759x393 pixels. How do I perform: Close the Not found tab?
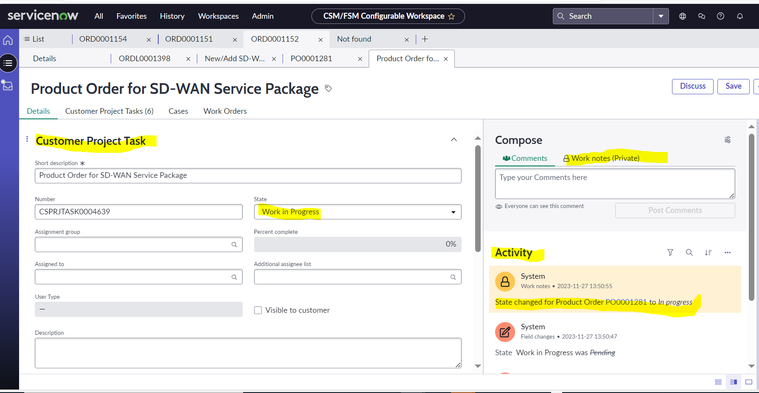pos(407,40)
